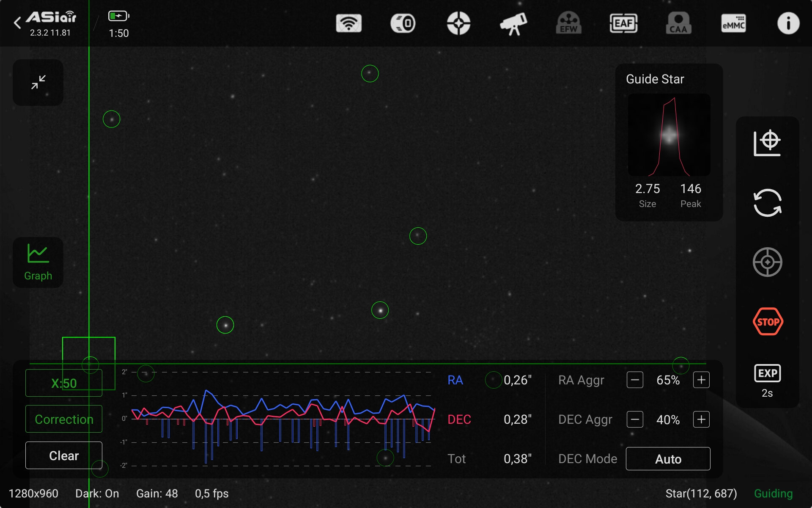
Task: Open the eMMC storage settings
Action: (733, 23)
